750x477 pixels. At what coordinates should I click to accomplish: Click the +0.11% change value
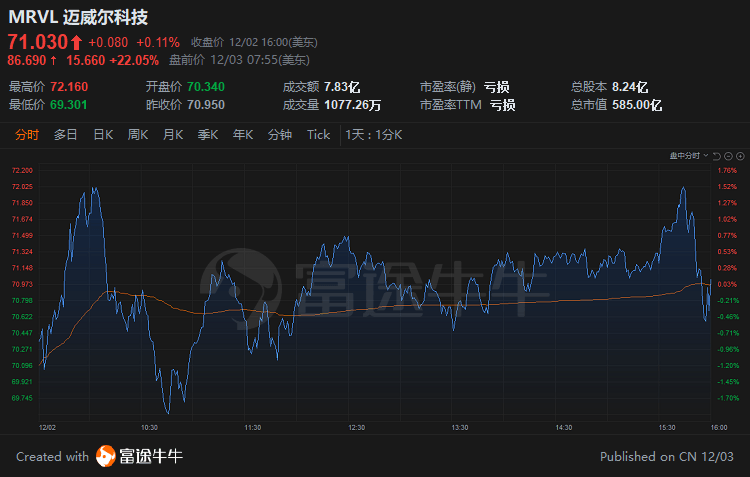(x=158, y=43)
